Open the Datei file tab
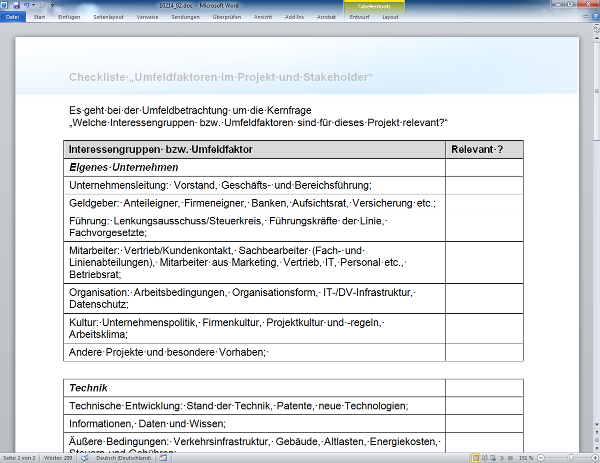 12,17
